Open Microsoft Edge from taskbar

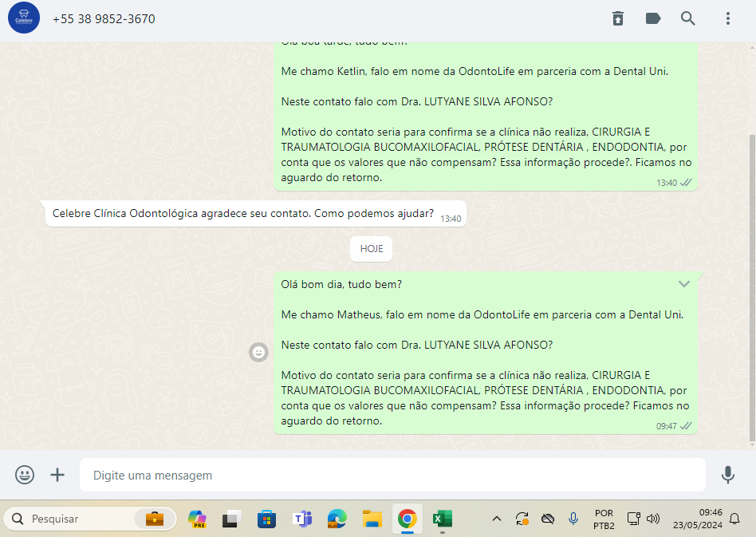(x=337, y=519)
